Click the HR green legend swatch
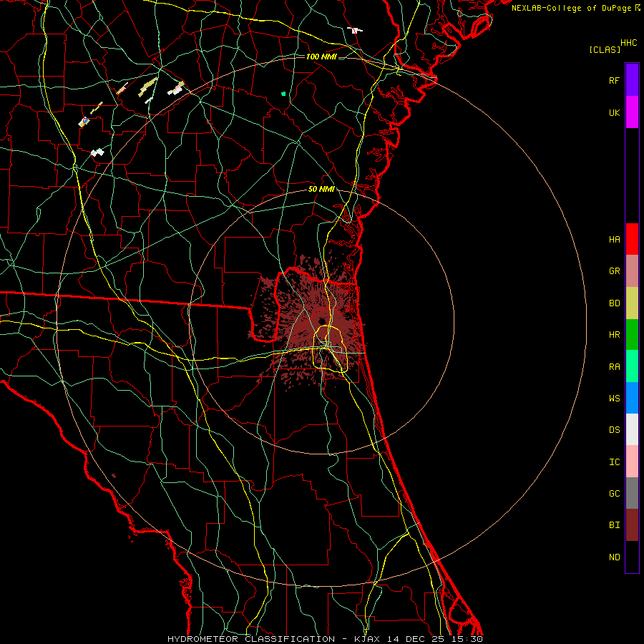This screenshot has width=644, height=644. 632,335
